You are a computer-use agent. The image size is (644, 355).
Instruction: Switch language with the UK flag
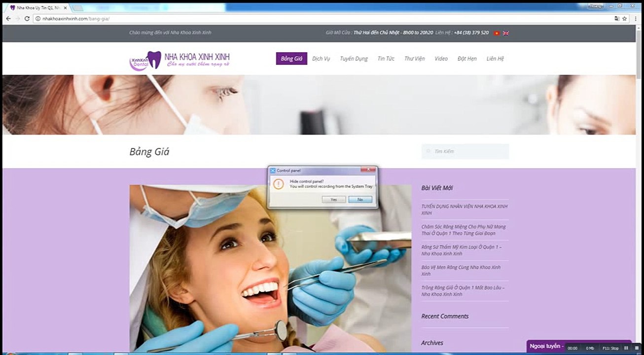506,33
